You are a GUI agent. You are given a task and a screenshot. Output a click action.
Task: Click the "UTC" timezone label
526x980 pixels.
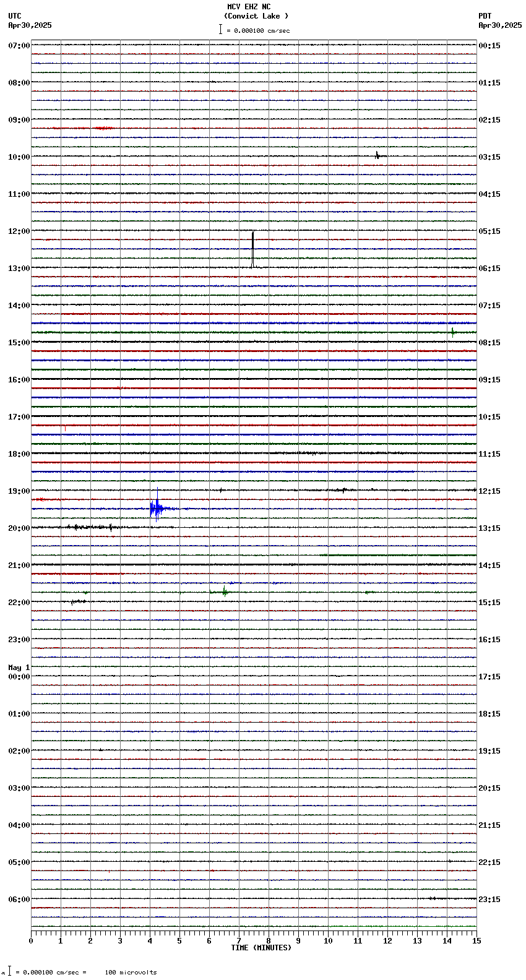point(15,16)
